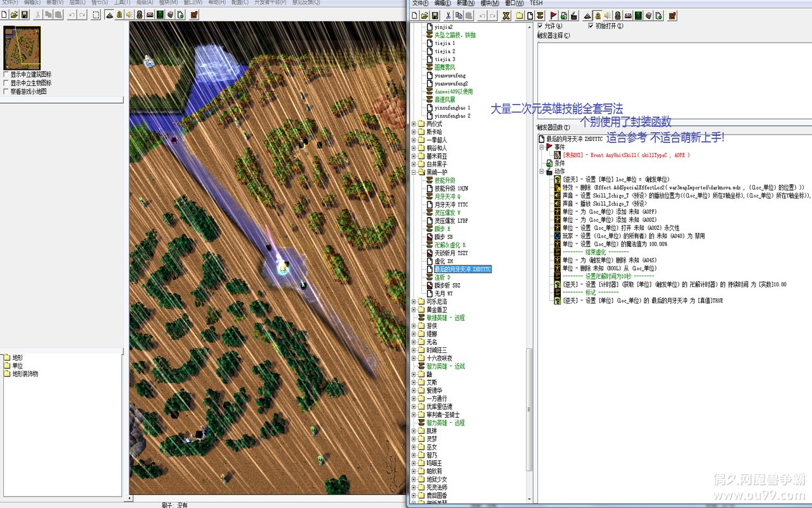Screen dimensions: 812x508
Task: Collapse the 动作 actions node
Action: point(541,171)
